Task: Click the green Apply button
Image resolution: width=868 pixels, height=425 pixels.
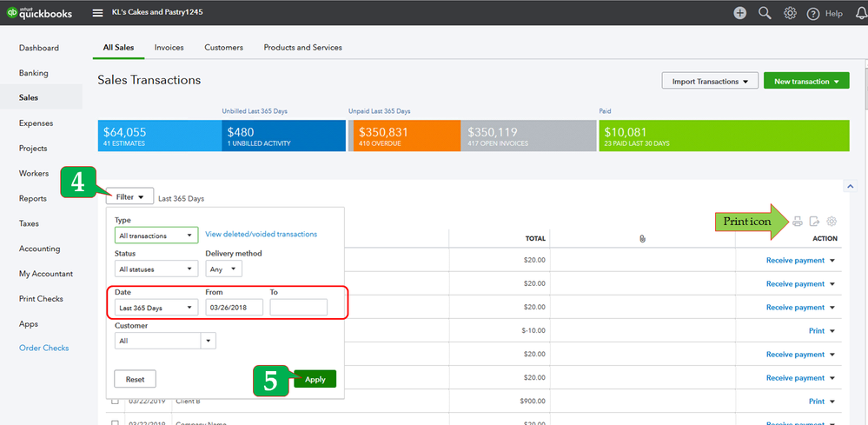Action: tap(315, 379)
